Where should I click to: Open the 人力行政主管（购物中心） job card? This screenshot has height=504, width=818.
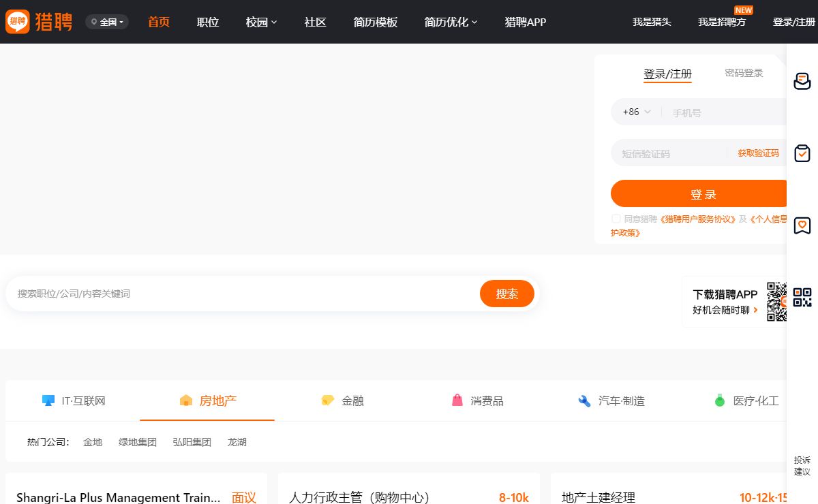[x=409, y=489]
